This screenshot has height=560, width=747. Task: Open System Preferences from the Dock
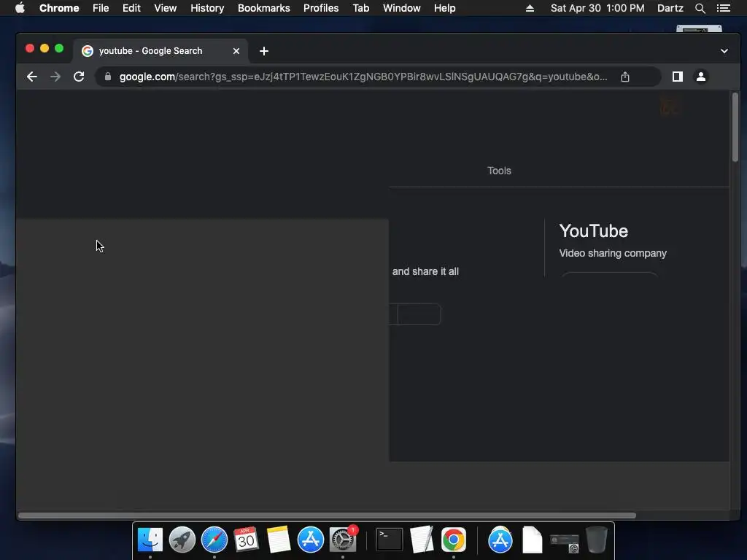(x=343, y=540)
